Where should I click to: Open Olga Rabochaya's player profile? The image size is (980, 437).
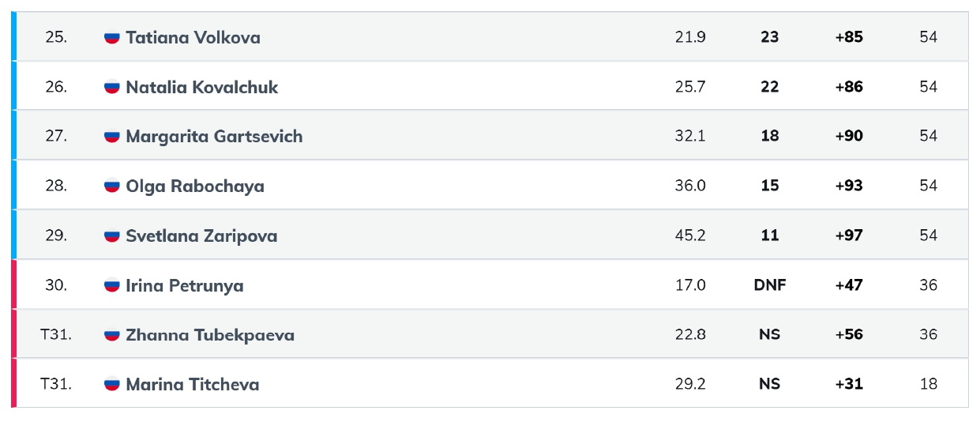[x=195, y=186]
